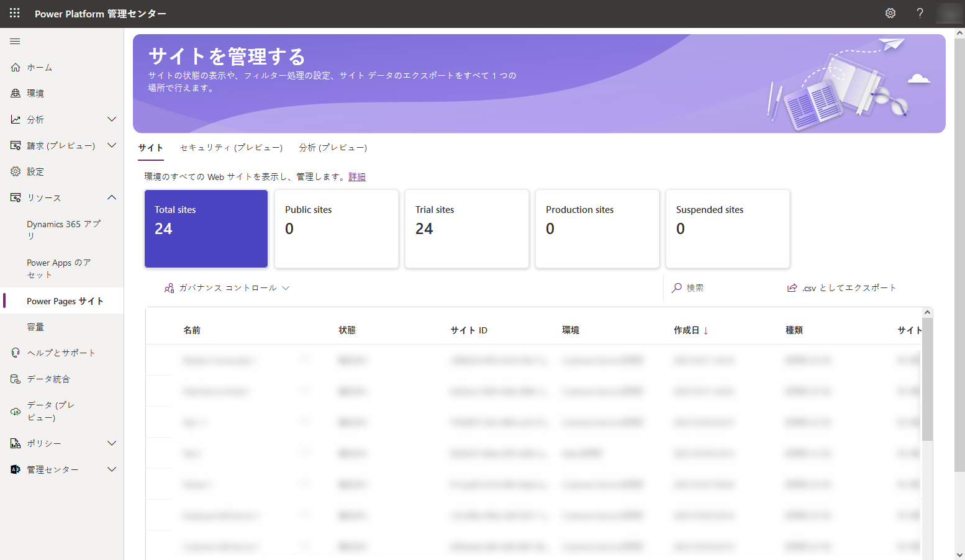The height and width of the screenshot is (560, 965).
Task: Expand the 請求 (プレビュー) chevron
Action: (x=112, y=145)
